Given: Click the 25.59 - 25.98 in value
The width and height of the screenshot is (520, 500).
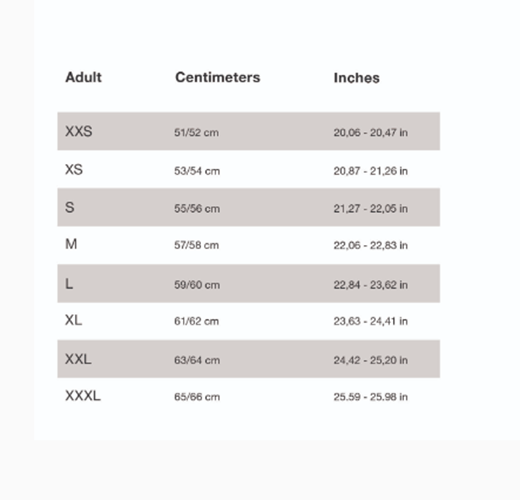Looking at the screenshot, I should [x=371, y=397].
